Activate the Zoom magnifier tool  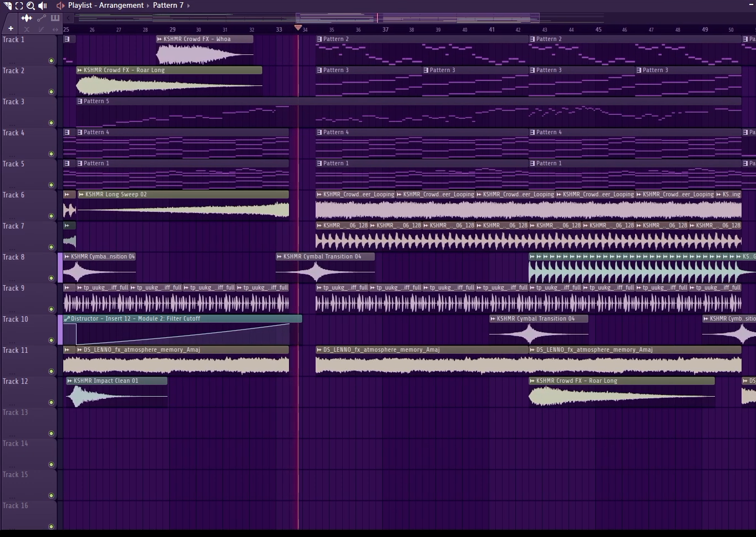(31, 6)
